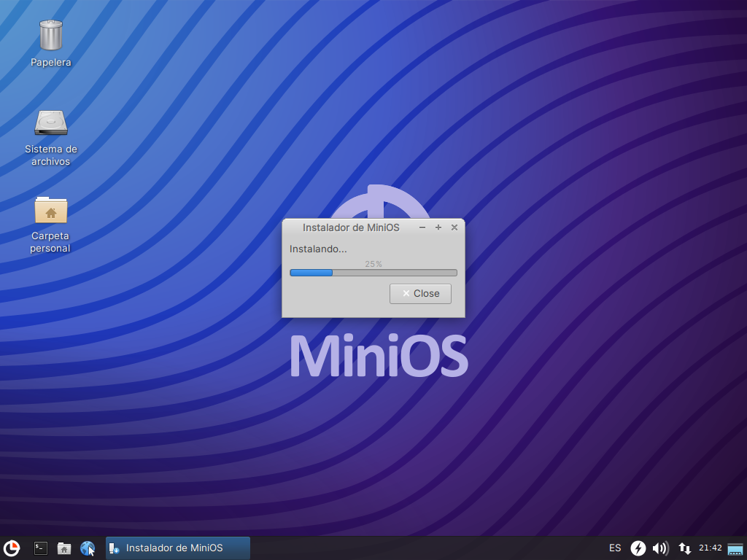Image resolution: width=747 pixels, height=560 pixels.
Task: Click the volume speaker tray icon
Action: click(660, 548)
